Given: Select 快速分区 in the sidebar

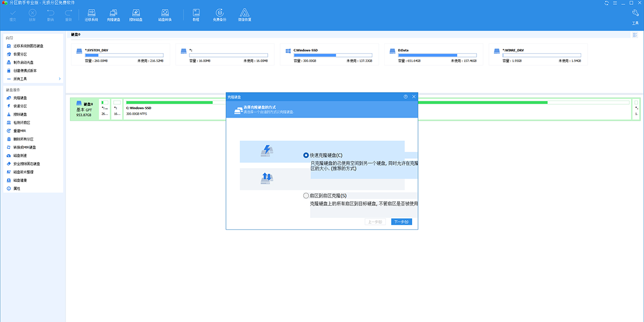Looking at the screenshot, I should click(x=20, y=106).
